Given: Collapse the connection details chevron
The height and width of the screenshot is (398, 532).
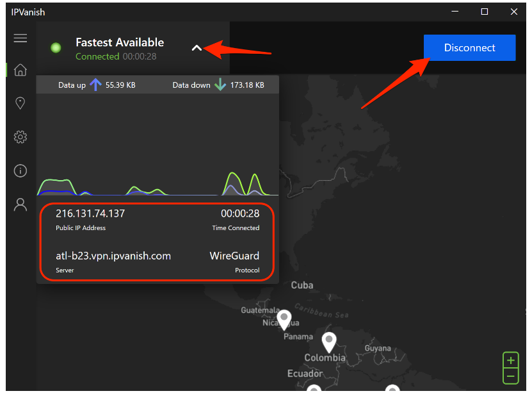Looking at the screenshot, I should click(x=197, y=48).
